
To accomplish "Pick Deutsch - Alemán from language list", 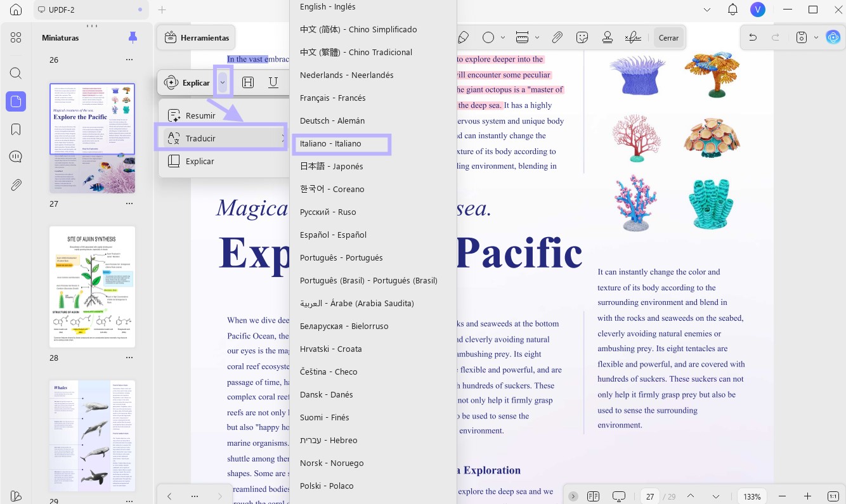I will click(x=332, y=120).
